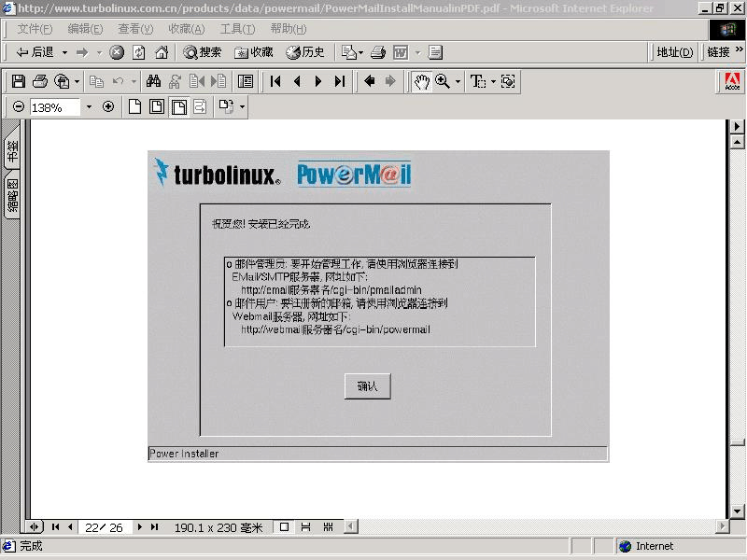The height and width of the screenshot is (560, 747).
Task: Click the IE 后退 back button
Action: point(35,52)
